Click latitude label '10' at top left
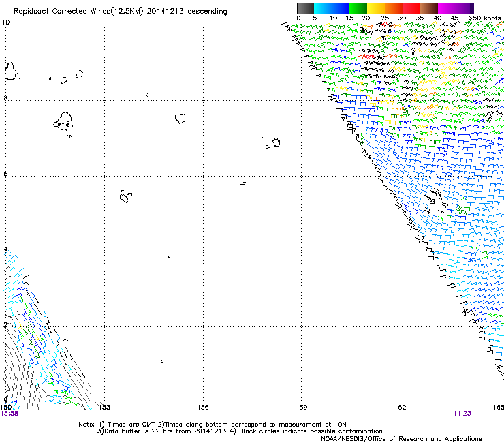 (5, 22)
